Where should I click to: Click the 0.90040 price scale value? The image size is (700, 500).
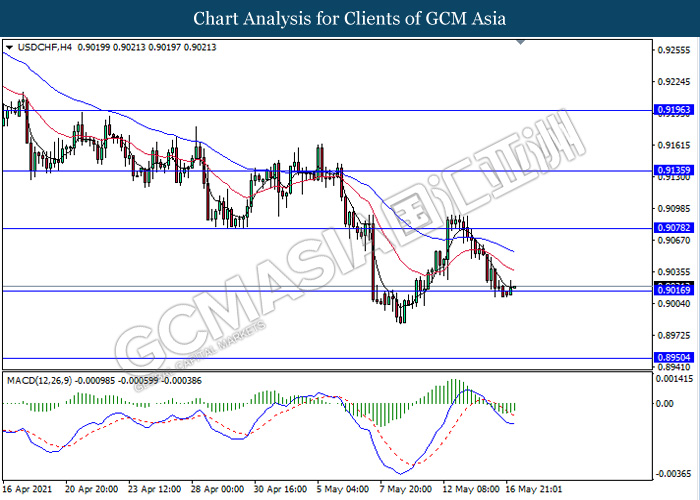tap(674, 304)
